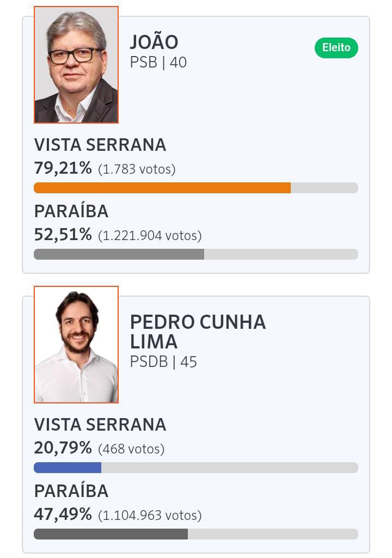Click the 1.221.904 votos count
The image size is (392, 558).
point(150,236)
